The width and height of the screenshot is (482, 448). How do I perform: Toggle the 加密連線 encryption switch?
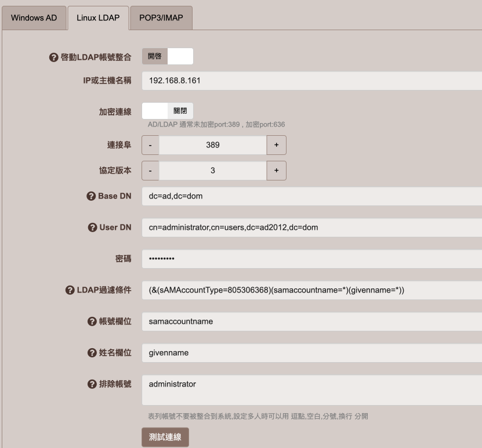coord(167,111)
